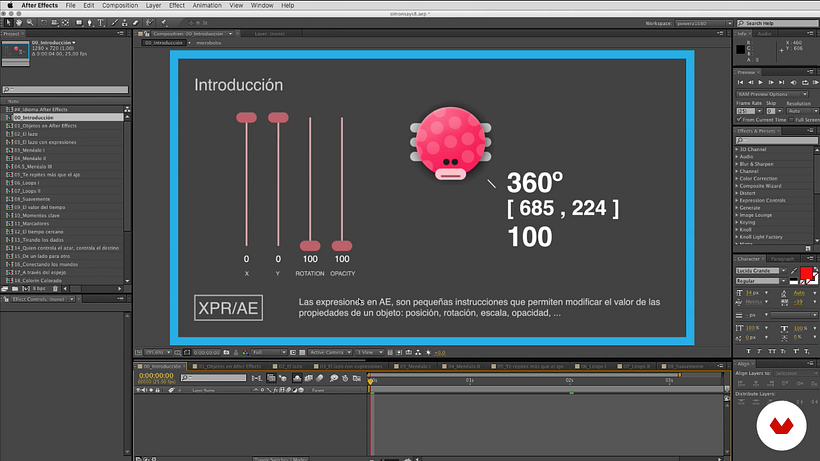Image resolution: width=820 pixels, height=461 pixels.
Task: Select the Eraser tool
Action: [135, 23]
